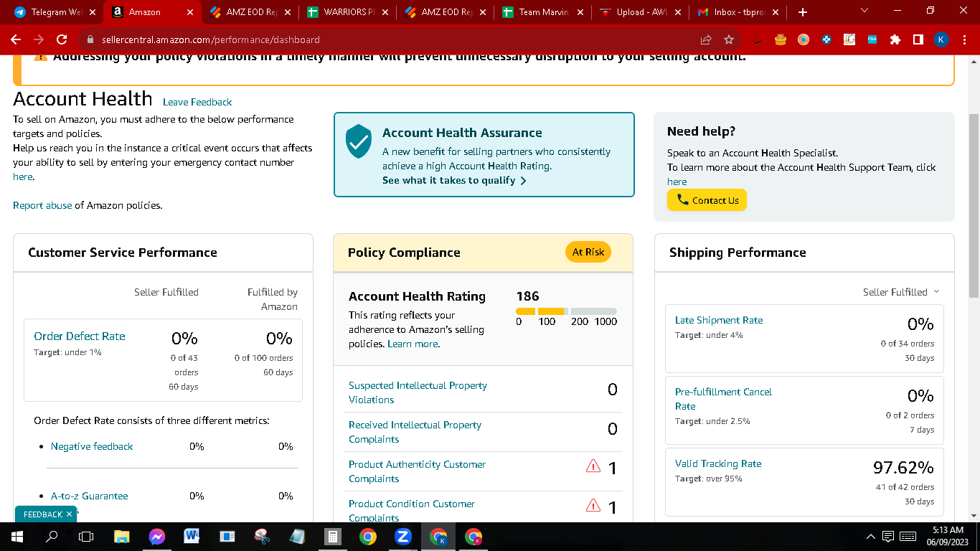The width and height of the screenshot is (980, 551).
Task: Click the emergency contact 'here' link
Action: point(22,176)
